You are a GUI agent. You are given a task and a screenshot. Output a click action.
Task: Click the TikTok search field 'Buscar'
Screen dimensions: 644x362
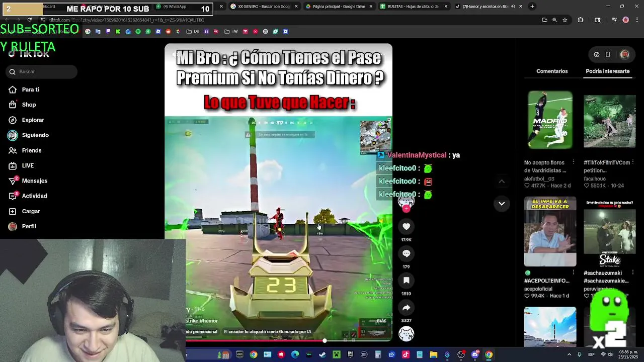(x=42, y=72)
